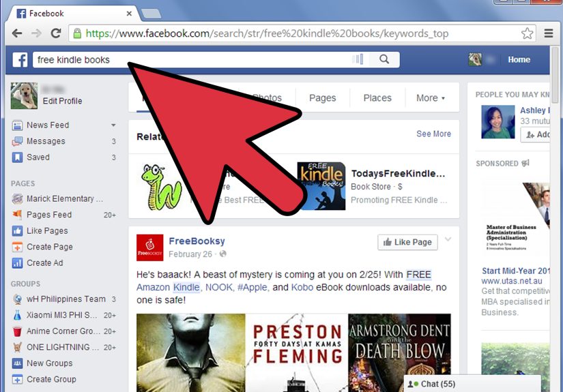Click the Marick Elementary page icon
The height and width of the screenshot is (392, 563).
coord(17,198)
